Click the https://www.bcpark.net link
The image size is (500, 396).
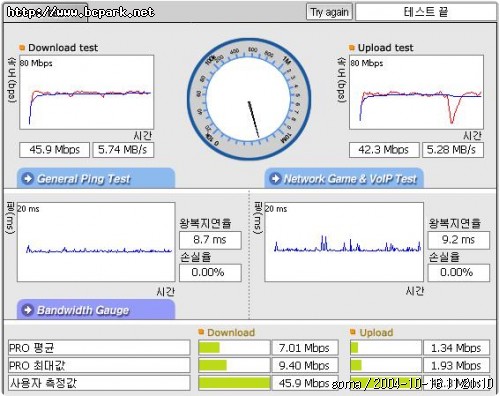click(x=80, y=12)
